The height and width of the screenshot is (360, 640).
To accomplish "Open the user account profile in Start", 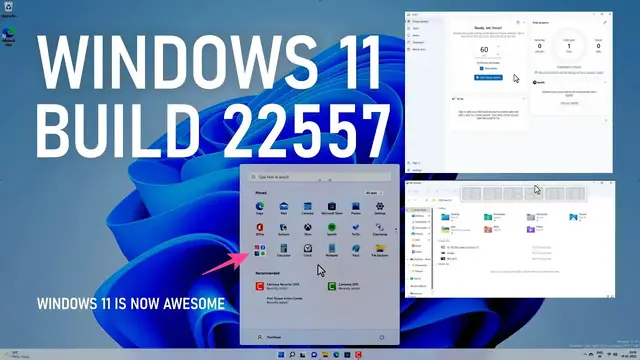I will [269, 338].
